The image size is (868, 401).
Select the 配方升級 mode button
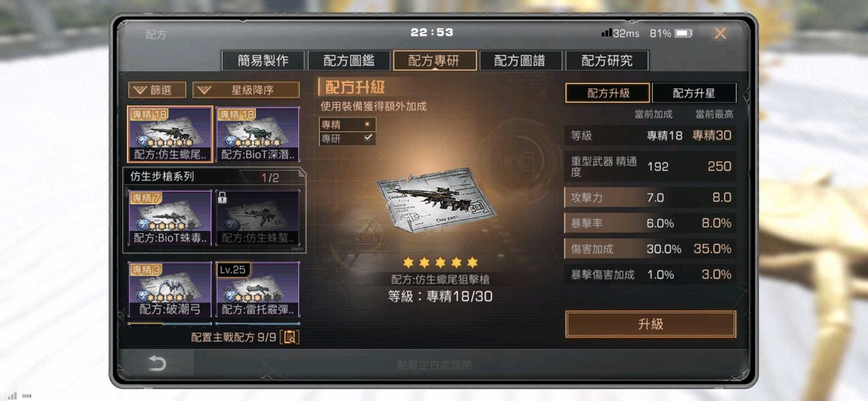[x=608, y=93]
